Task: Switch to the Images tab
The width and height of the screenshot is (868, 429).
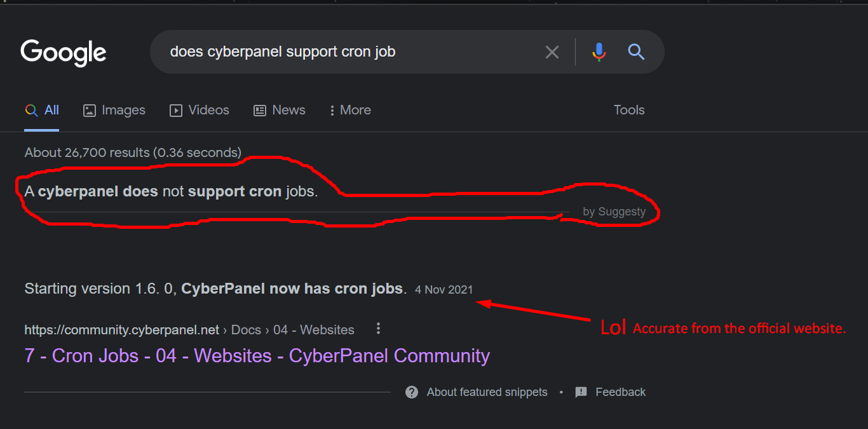Action: coord(114,110)
